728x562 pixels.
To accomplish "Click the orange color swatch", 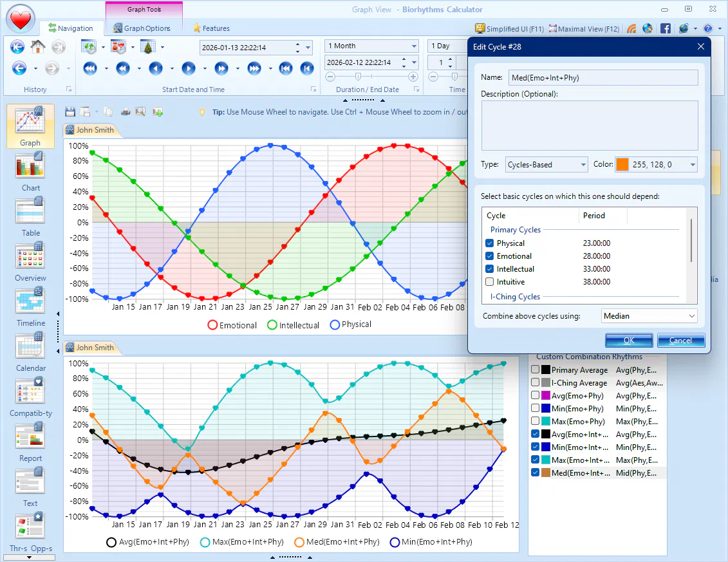I will (622, 165).
